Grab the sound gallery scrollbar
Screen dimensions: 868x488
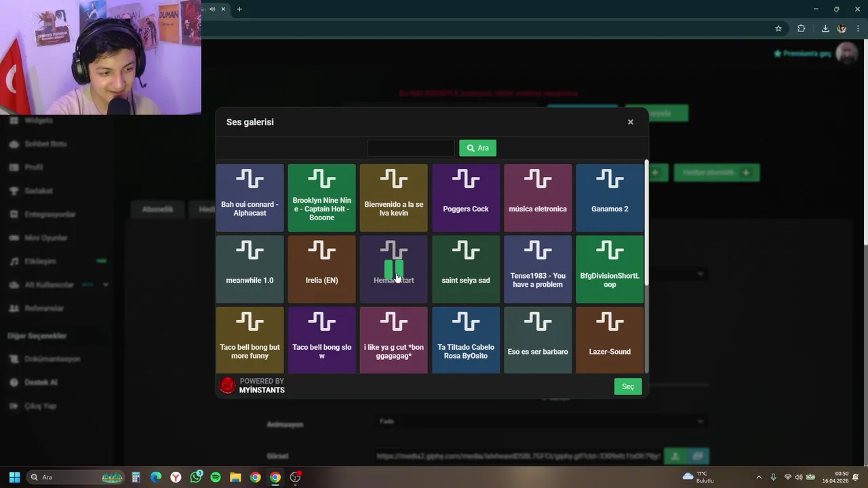tap(646, 224)
